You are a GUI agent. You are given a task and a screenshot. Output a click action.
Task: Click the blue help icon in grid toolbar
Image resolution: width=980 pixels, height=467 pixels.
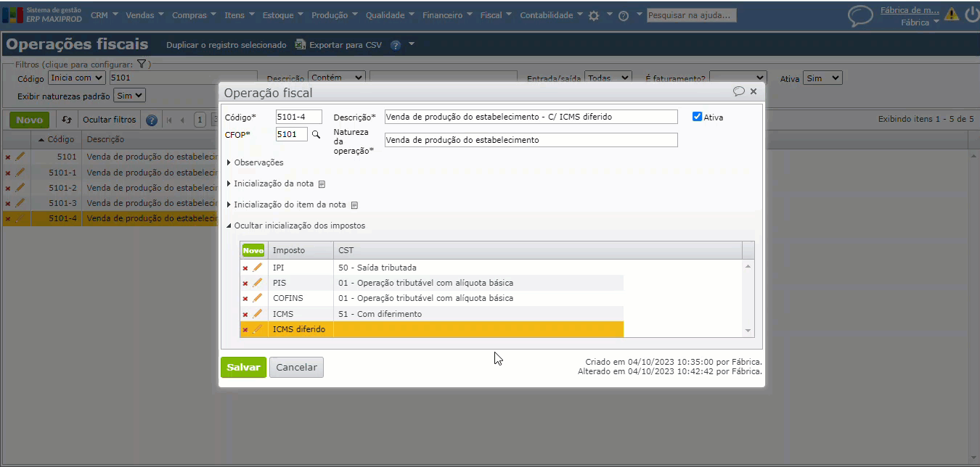tap(152, 120)
